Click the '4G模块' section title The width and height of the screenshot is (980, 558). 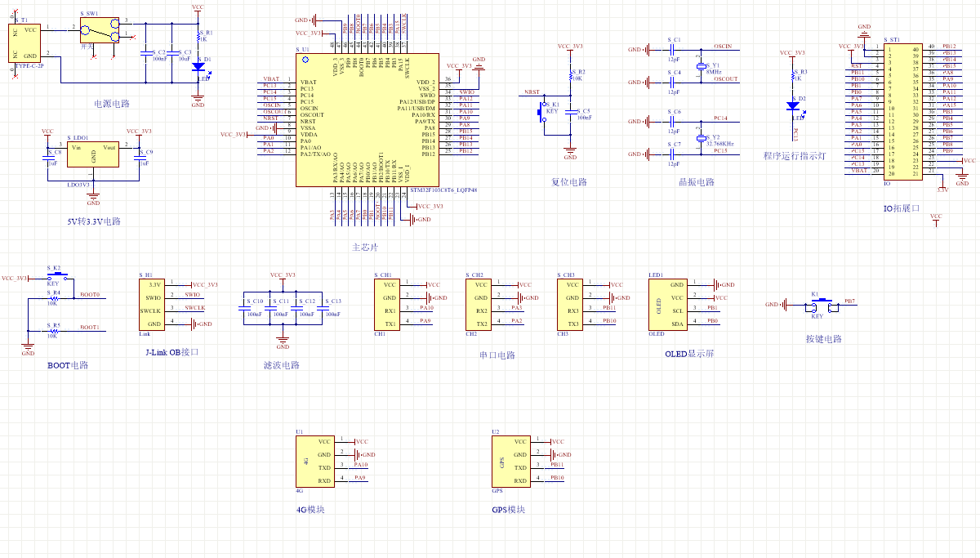pos(310,511)
